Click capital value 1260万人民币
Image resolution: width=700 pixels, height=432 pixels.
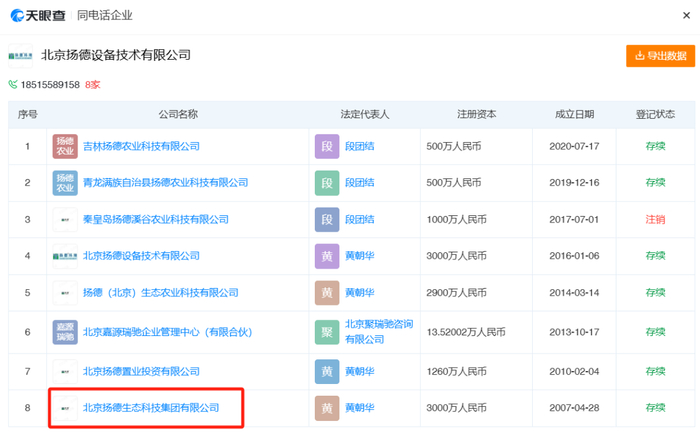click(x=456, y=371)
